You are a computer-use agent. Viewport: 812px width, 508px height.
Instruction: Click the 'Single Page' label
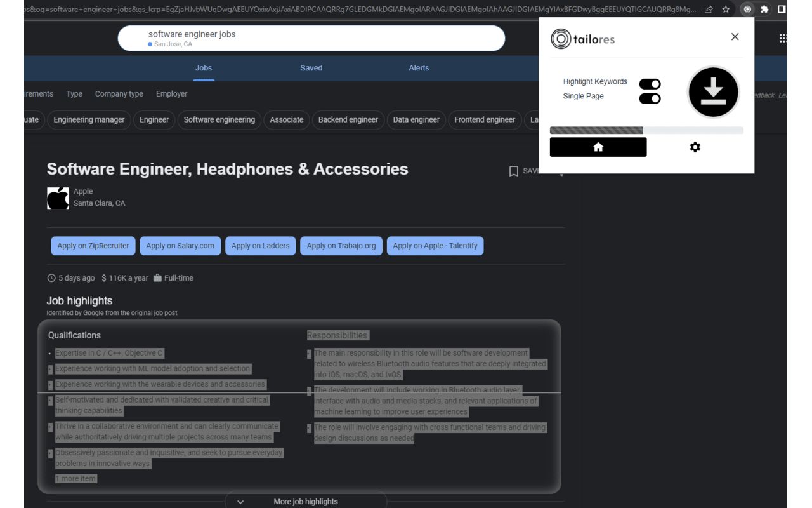click(583, 96)
